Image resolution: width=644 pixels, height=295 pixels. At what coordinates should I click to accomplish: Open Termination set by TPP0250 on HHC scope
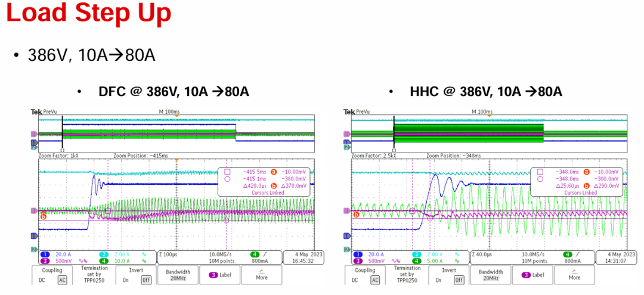[x=407, y=275]
